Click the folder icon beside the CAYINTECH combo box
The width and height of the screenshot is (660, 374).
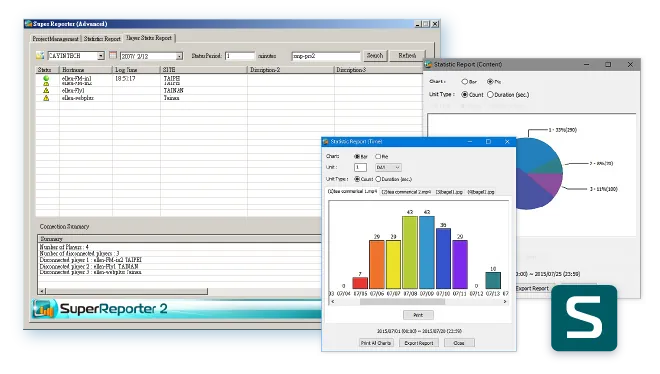40,56
